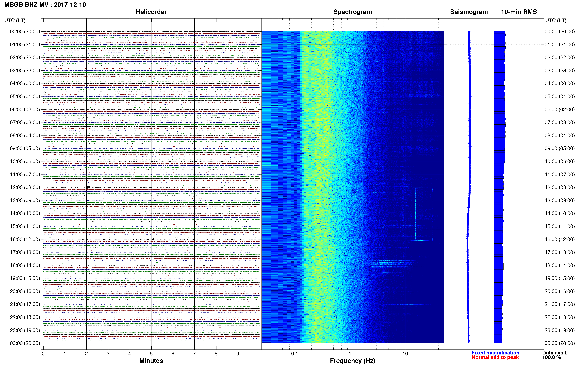Screen dimensions: 588x368
Task: Click the title 'MBGB BHZ MV : 2017-12-10'
Action: (45, 5)
